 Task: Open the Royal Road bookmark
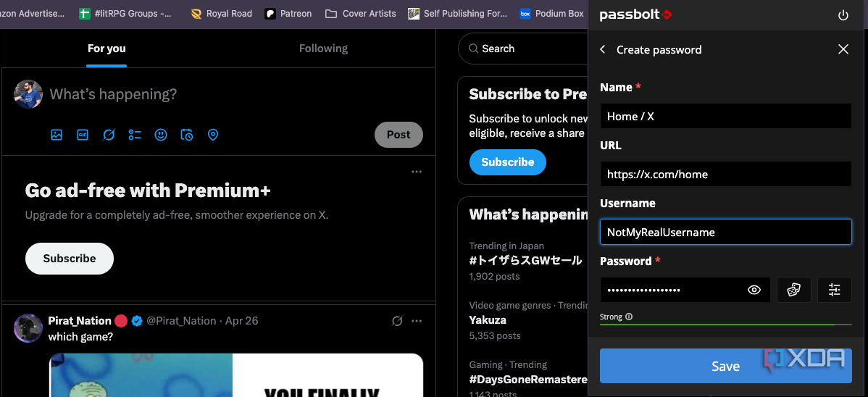click(221, 13)
